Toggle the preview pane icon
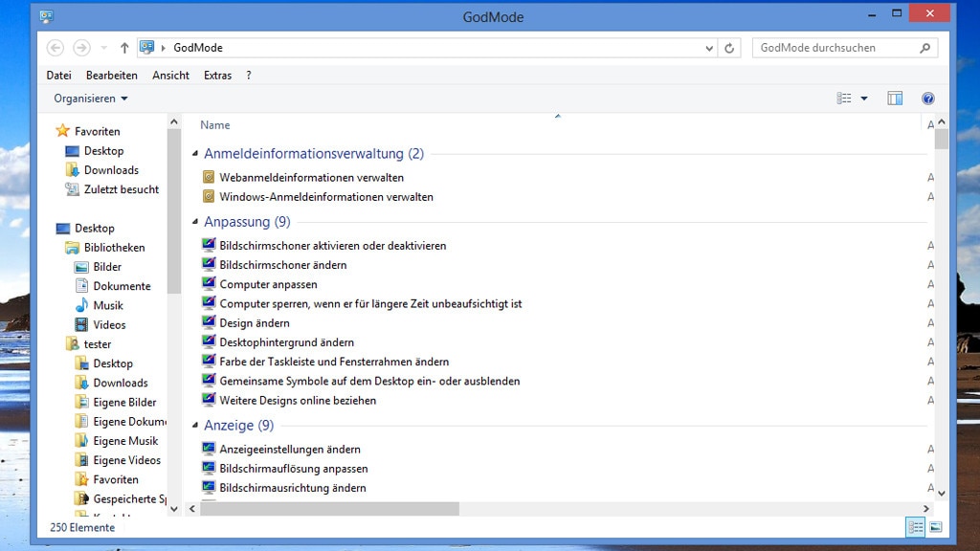Image resolution: width=980 pixels, height=551 pixels. (895, 99)
